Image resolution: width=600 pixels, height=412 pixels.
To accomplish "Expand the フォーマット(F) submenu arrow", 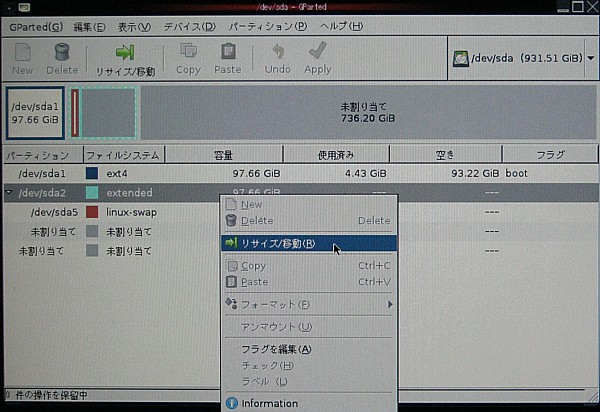I will pyautogui.click(x=390, y=305).
